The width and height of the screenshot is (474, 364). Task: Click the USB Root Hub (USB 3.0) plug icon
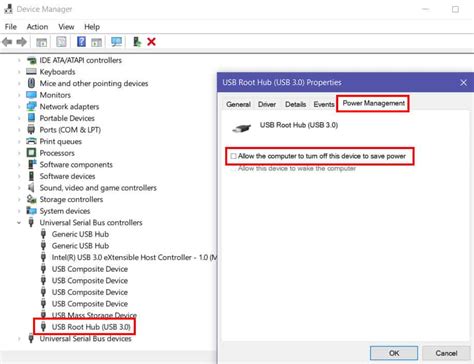click(43, 326)
